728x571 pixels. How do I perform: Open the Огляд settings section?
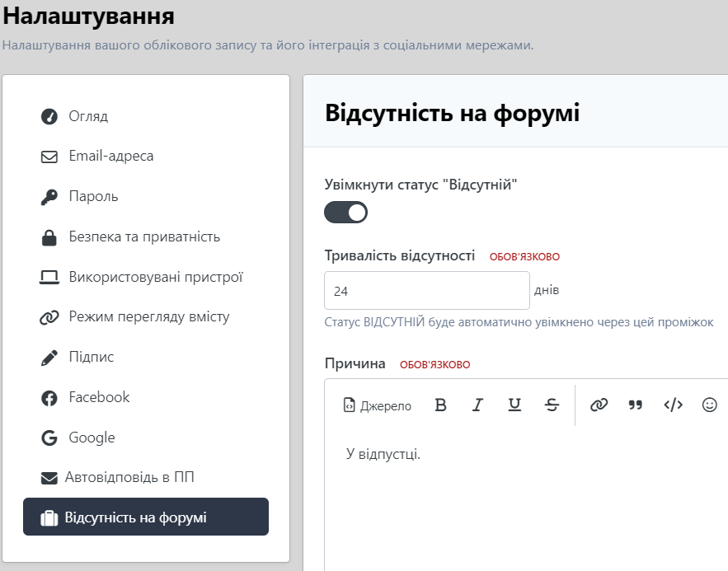click(87, 116)
